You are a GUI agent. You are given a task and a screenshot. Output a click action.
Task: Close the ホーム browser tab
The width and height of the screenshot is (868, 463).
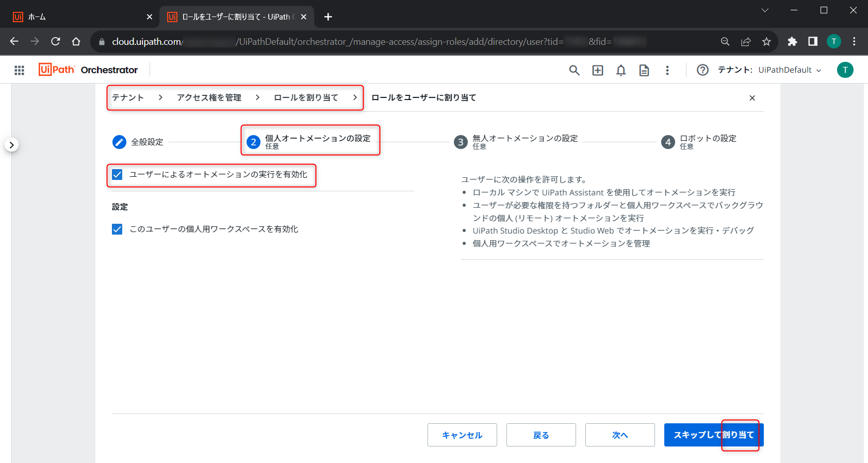click(x=150, y=17)
